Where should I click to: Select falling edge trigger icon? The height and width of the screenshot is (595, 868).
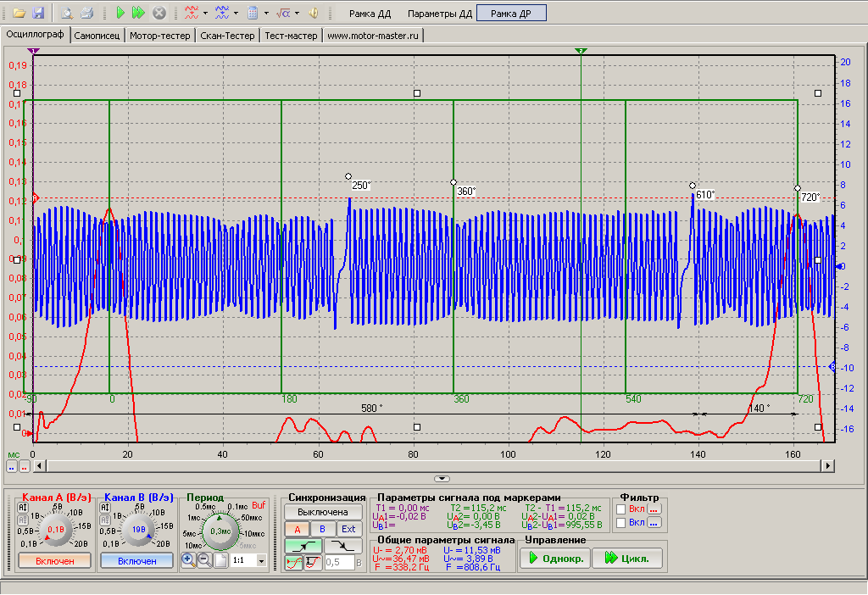tap(343, 547)
